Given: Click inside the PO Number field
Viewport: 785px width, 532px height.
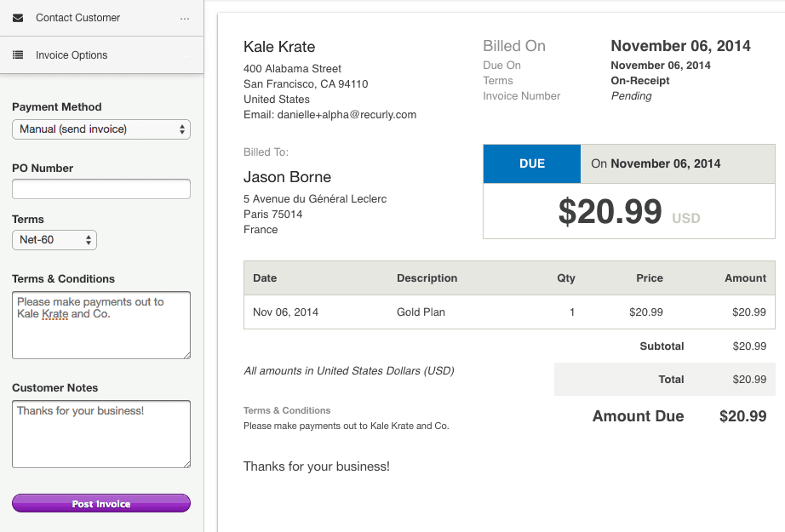Looking at the screenshot, I should (x=100, y=188).
